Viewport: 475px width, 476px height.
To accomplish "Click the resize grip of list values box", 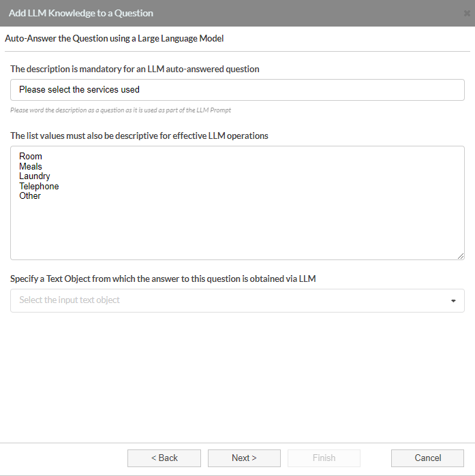I will pyautogui.click(x=461, y=256).
